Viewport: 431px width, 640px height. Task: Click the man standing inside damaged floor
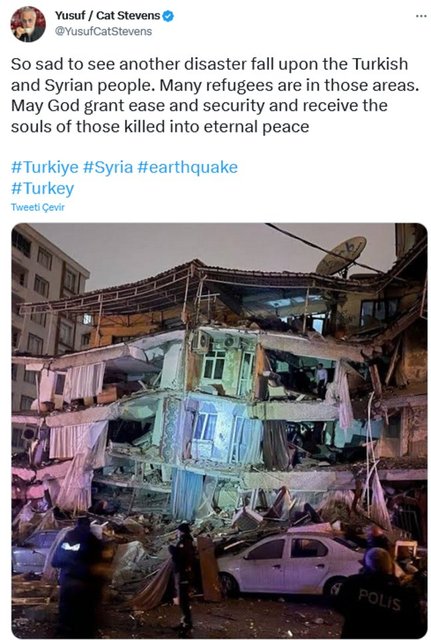321,378
